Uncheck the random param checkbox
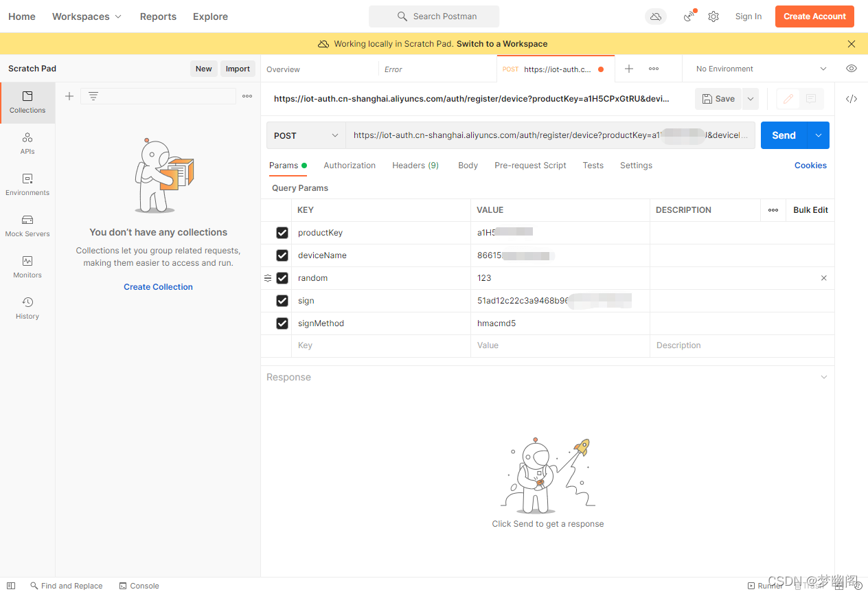 282,278
